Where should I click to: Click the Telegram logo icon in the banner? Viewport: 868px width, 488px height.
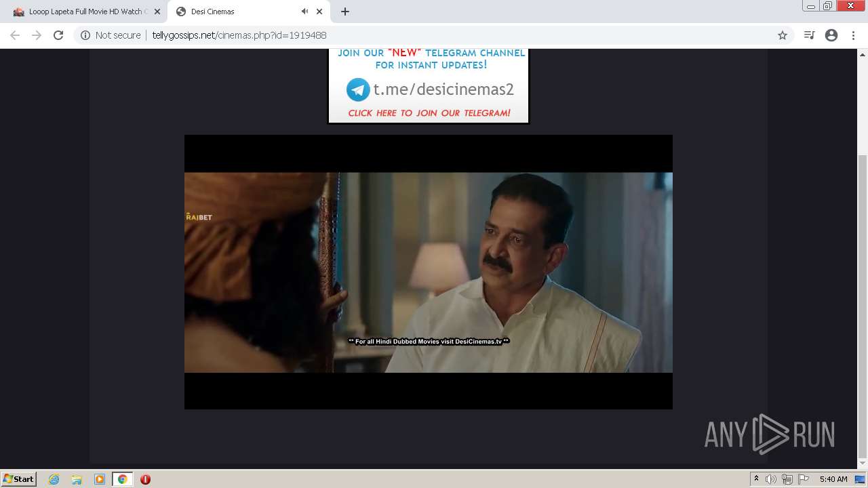point(358,89)
